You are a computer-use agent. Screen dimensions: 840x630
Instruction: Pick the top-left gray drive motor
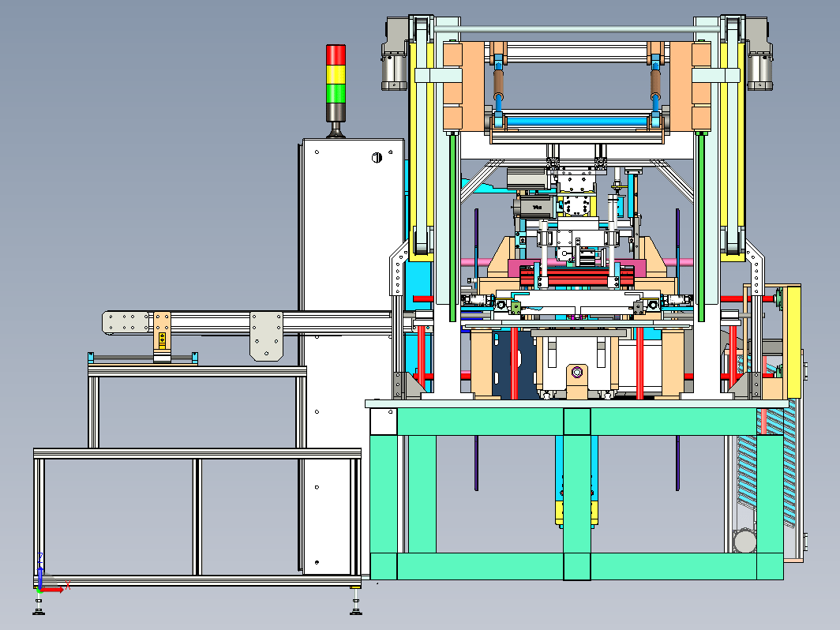click(x=392, y=54)
